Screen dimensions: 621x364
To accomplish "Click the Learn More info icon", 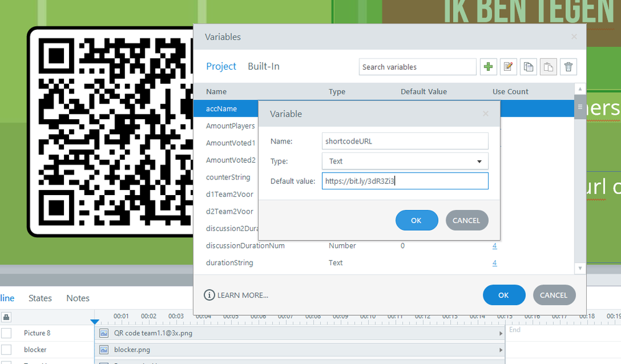I will 209,295.
